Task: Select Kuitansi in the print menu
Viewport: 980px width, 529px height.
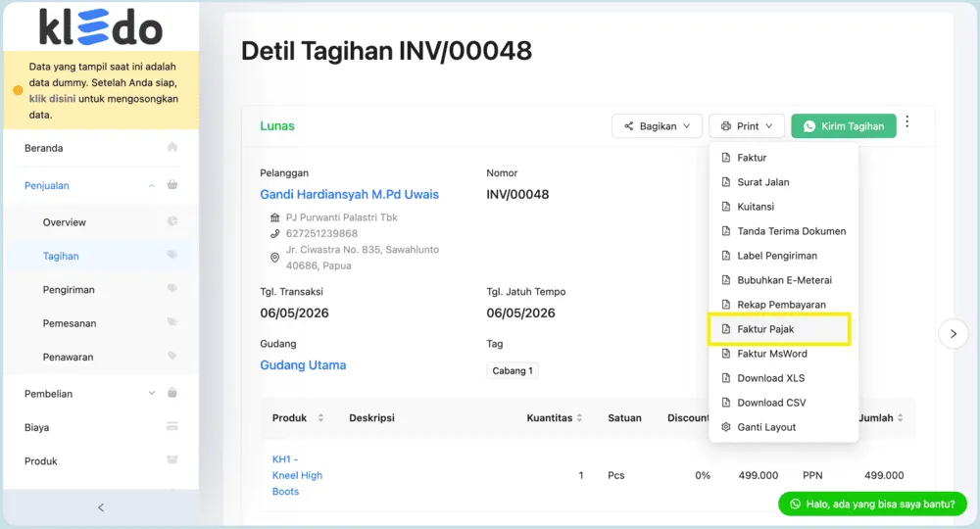Action: pos(782,207)
